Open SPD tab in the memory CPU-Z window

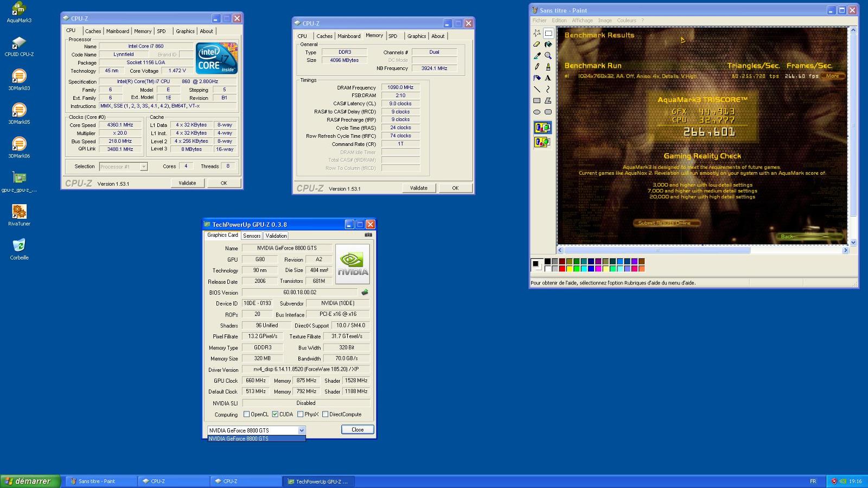tap(393, 36)
